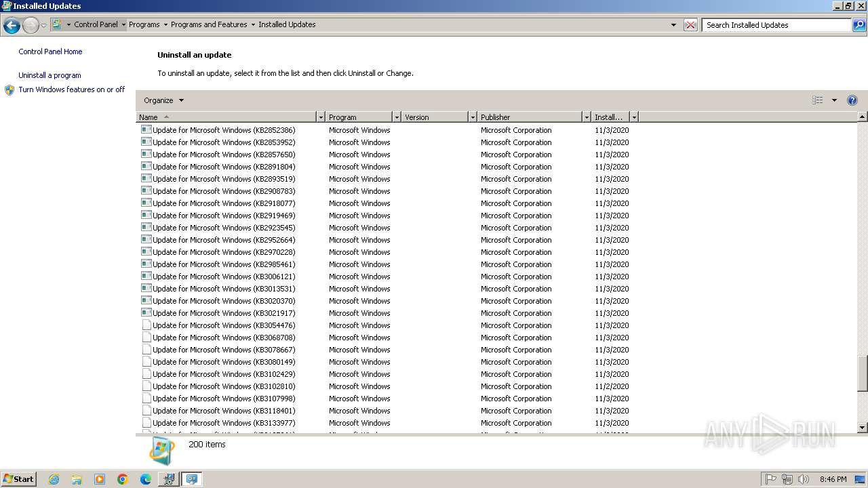
Task: Focus the Search Installed Updates field
Action: [776, 25]
